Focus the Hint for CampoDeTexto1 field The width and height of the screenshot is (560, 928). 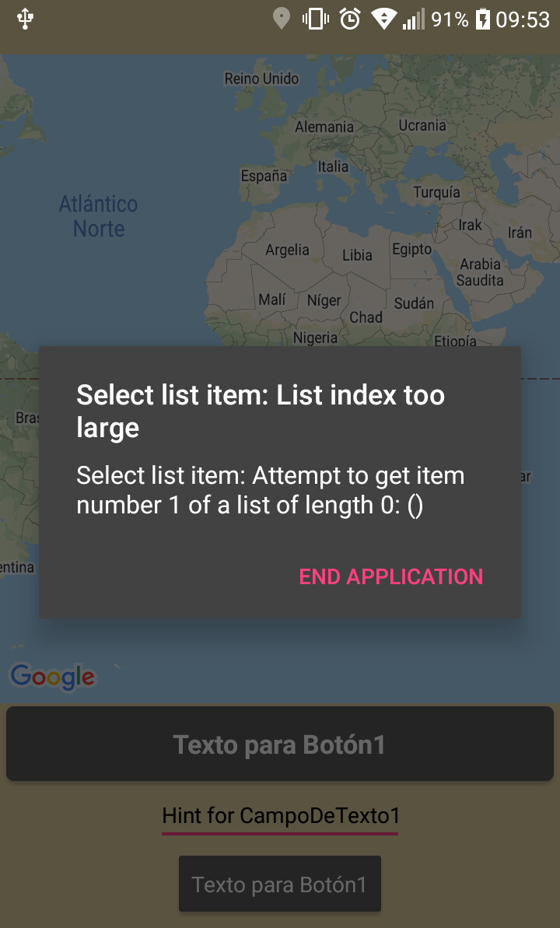(280, 817)
